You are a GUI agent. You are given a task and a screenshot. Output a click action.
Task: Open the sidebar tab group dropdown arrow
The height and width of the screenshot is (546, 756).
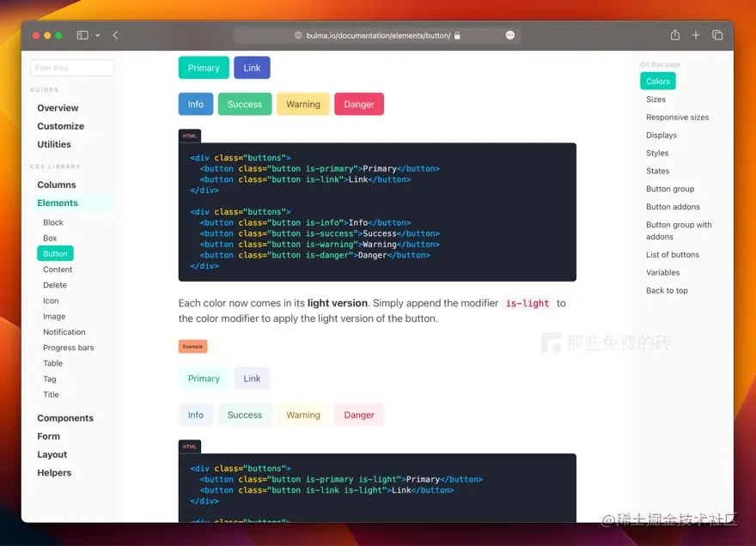(x=97, y=35)
